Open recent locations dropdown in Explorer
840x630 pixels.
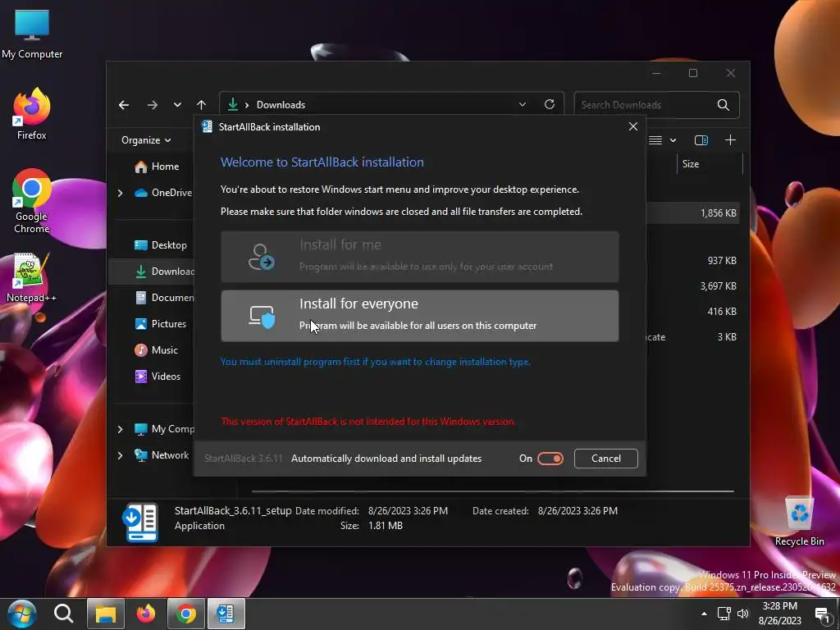177,105
